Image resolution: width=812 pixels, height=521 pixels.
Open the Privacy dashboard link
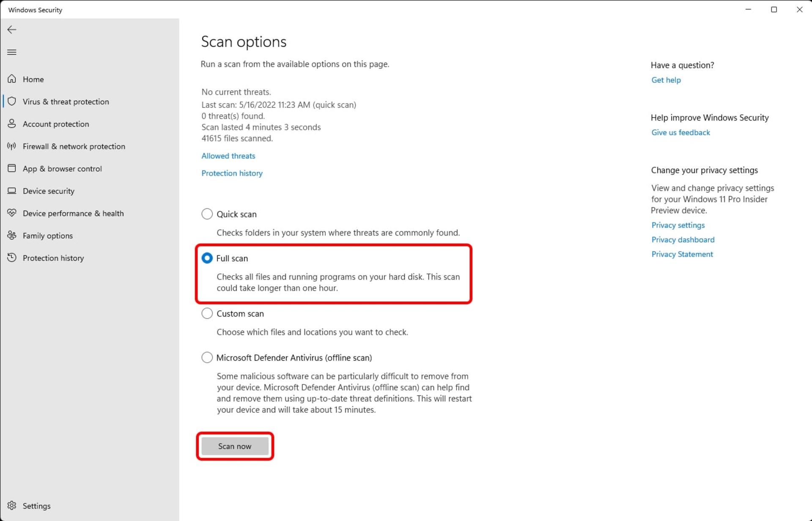pyautogui.click(x=683, y=240)
